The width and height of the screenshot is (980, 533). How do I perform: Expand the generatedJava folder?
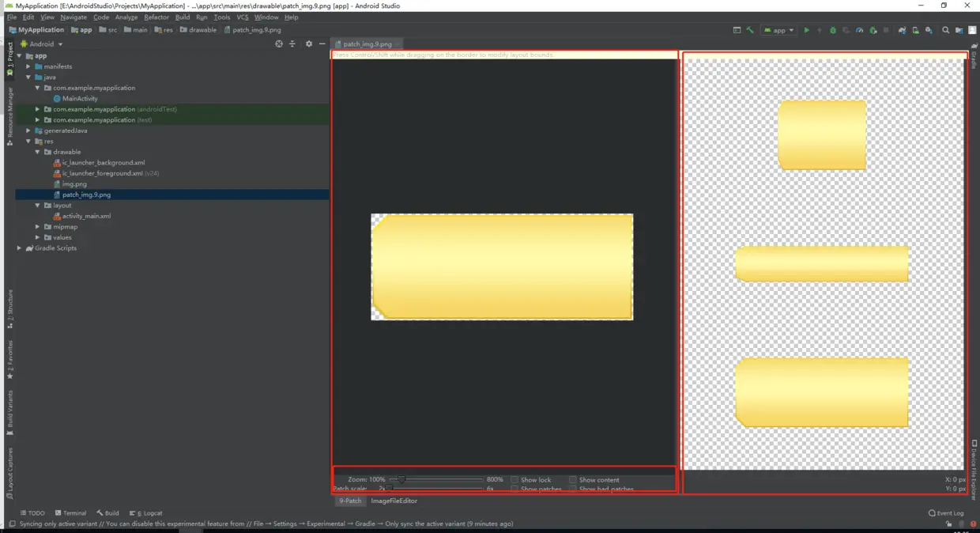28,130
